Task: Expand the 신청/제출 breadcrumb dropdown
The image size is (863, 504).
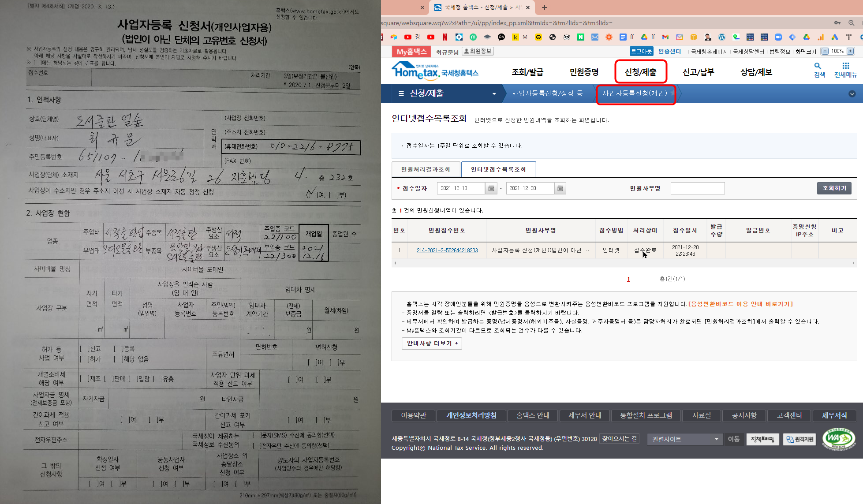Action: point(494,93)
